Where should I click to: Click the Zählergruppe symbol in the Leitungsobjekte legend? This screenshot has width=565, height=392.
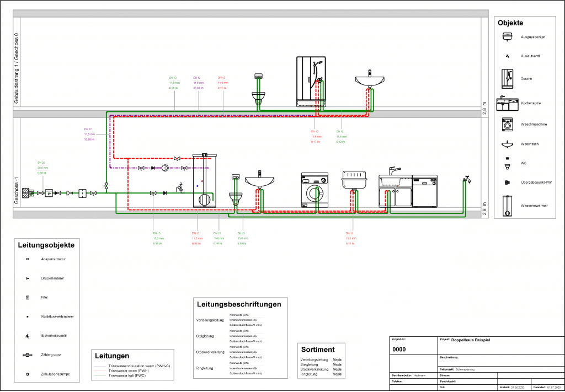click(x=28, y=355)
